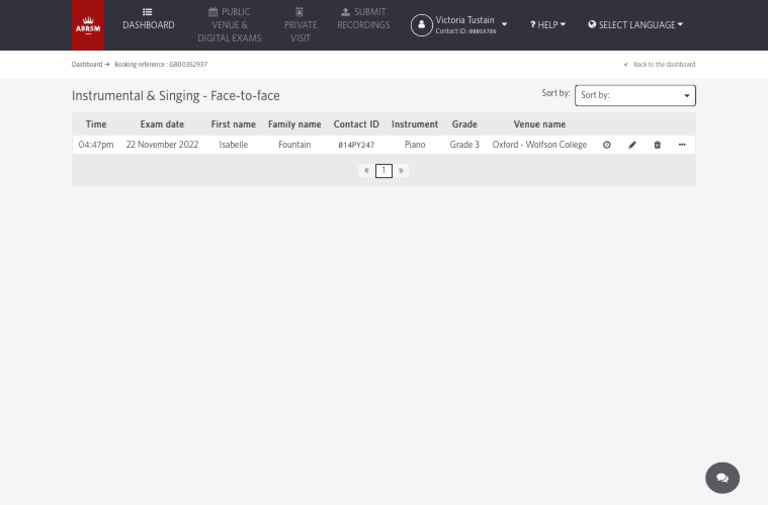Click the Grade 3 cell
768x505 pixels.
(x=464, y=144)
